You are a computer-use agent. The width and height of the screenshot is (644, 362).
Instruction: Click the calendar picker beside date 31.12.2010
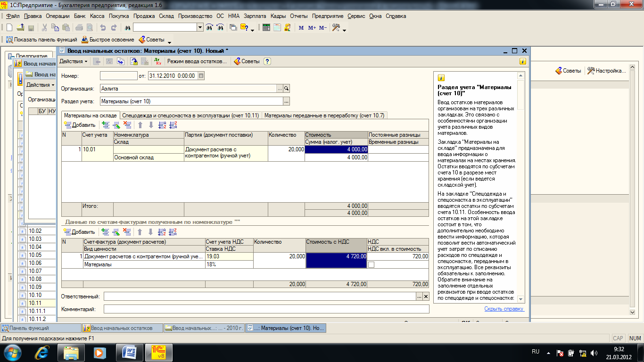point(201,75)
